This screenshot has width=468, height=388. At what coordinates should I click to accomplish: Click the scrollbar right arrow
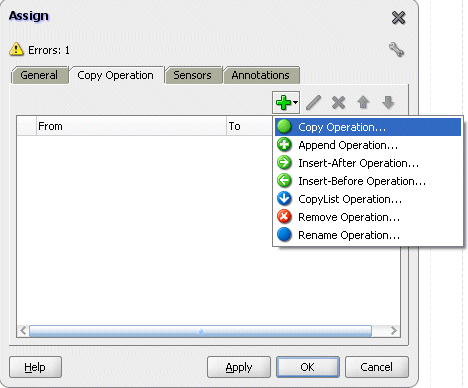coord(394,331)
